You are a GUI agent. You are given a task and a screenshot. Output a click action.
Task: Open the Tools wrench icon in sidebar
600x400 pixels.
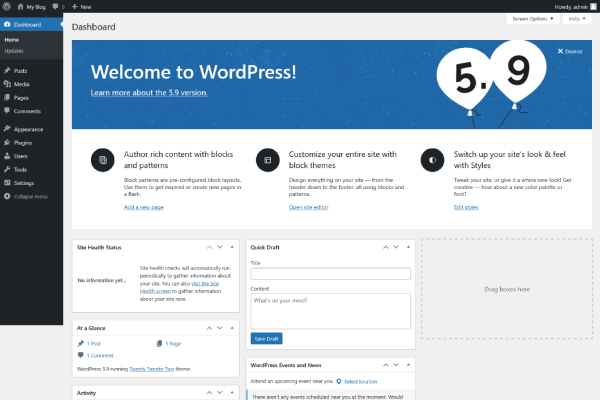click(8, 170)
